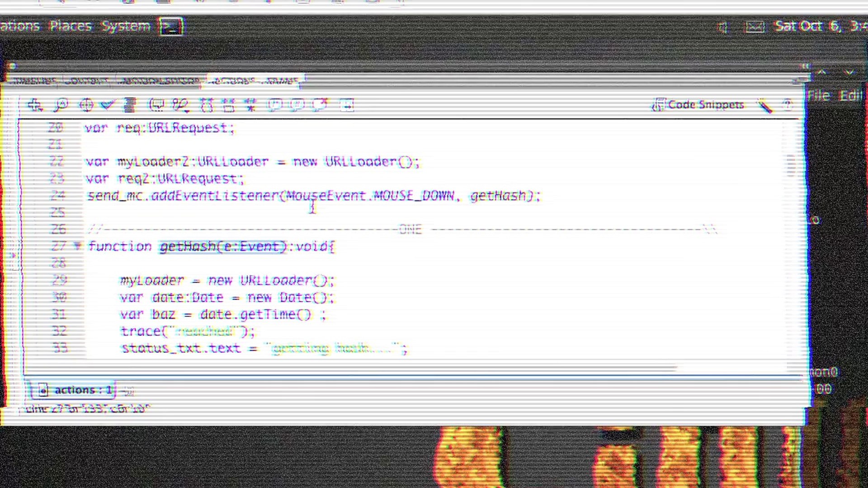Click Expand all asterisk icon
Screen dimensions: 868x488
(x=250, y=105)
